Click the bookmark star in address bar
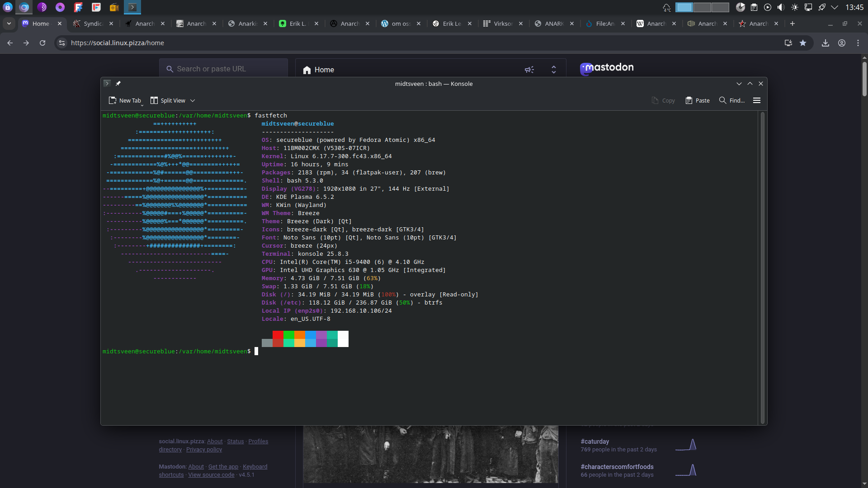Viewport: 868px width, 488px height. (x=803, y=43)
